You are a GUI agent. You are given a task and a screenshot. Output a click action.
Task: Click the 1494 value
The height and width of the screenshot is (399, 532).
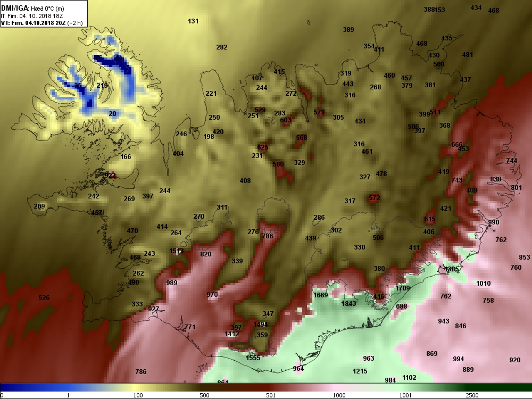260,325
